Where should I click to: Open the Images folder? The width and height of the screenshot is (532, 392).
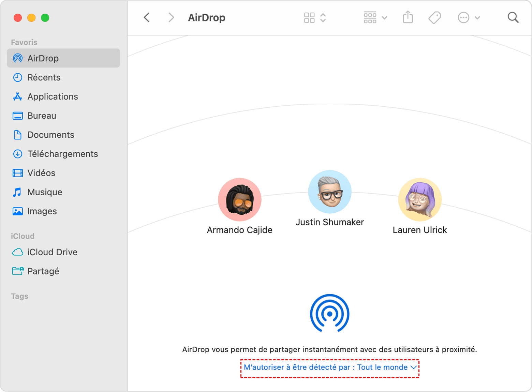pos(63,211)
